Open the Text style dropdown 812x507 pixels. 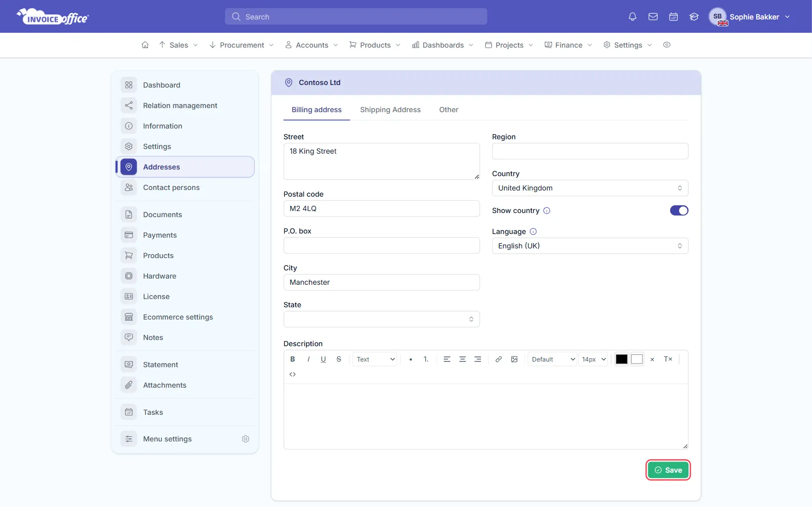[x=374, y=359]
